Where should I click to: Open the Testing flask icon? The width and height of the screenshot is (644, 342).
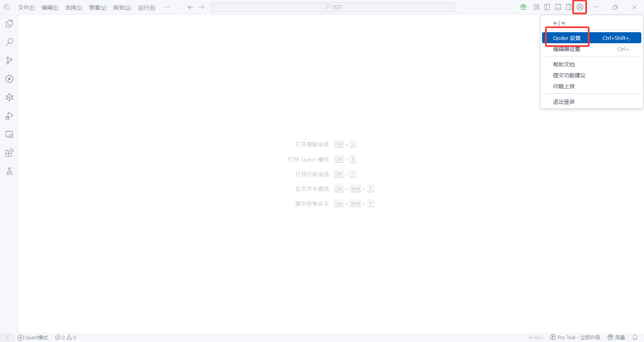click(9, 171)
